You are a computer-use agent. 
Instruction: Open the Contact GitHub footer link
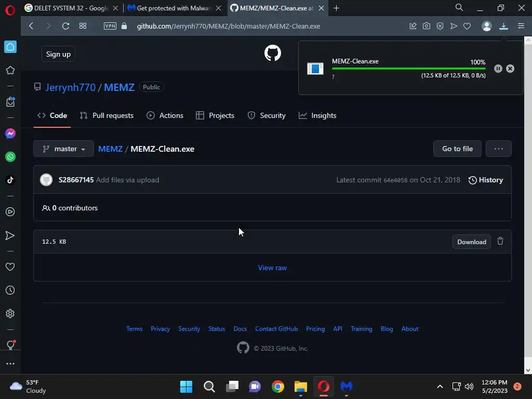(x=276, y=329)
